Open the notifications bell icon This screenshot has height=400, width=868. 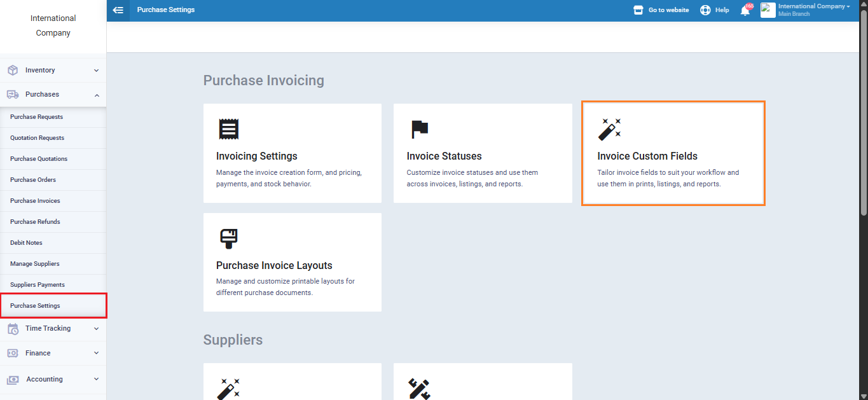pyautogui.click(x=745, y=10)
